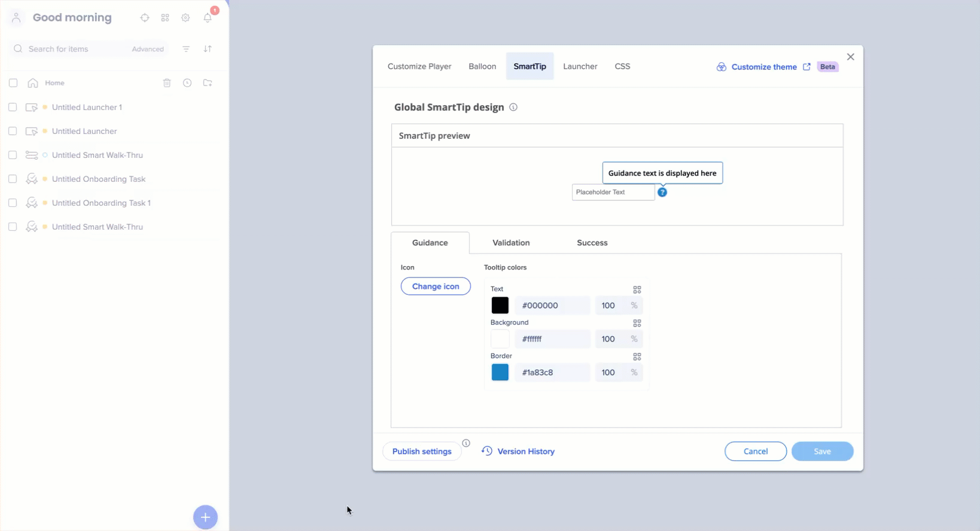Open the settings gear icon

click(185, 18)
